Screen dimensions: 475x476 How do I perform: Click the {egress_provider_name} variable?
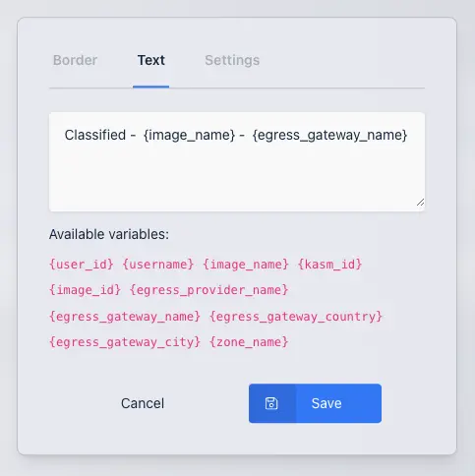point(208,290)
